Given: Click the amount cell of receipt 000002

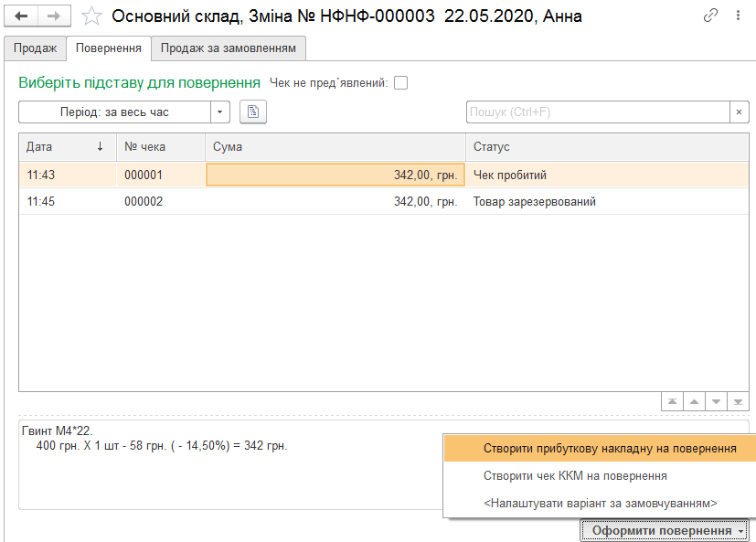Looking at the screenshot, I should point(335,201).
